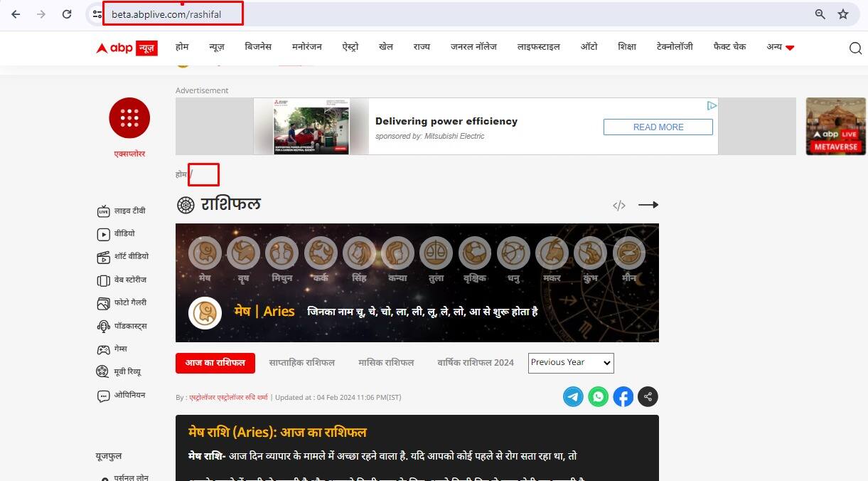Screen dimensions: 868x481
Task: Click the Facebook share icon
Action: pos(623,397)
